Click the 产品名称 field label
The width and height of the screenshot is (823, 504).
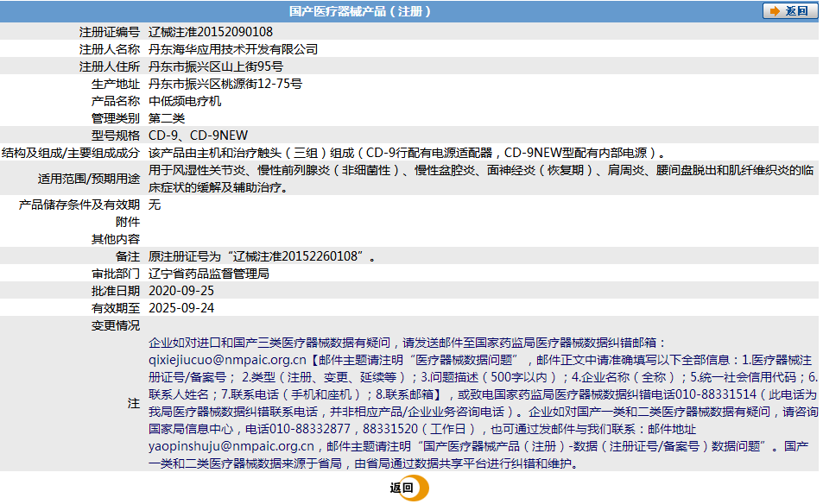116,101
